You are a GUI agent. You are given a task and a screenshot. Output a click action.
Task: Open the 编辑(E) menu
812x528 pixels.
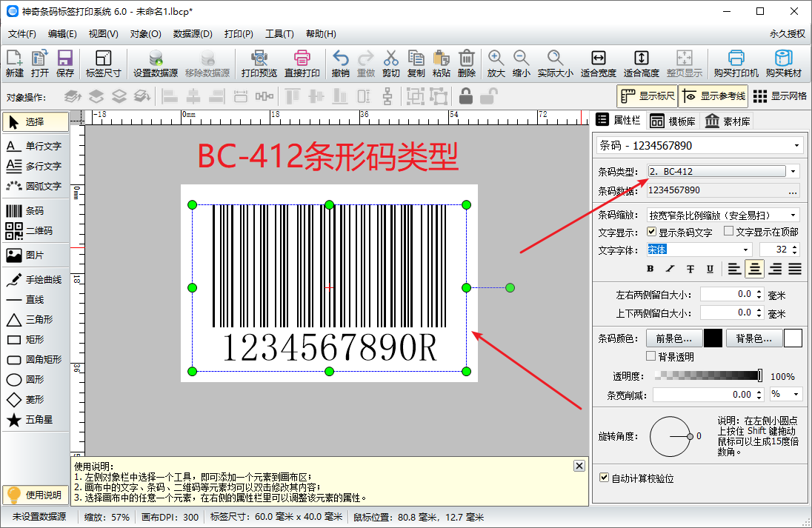(62, 34)
